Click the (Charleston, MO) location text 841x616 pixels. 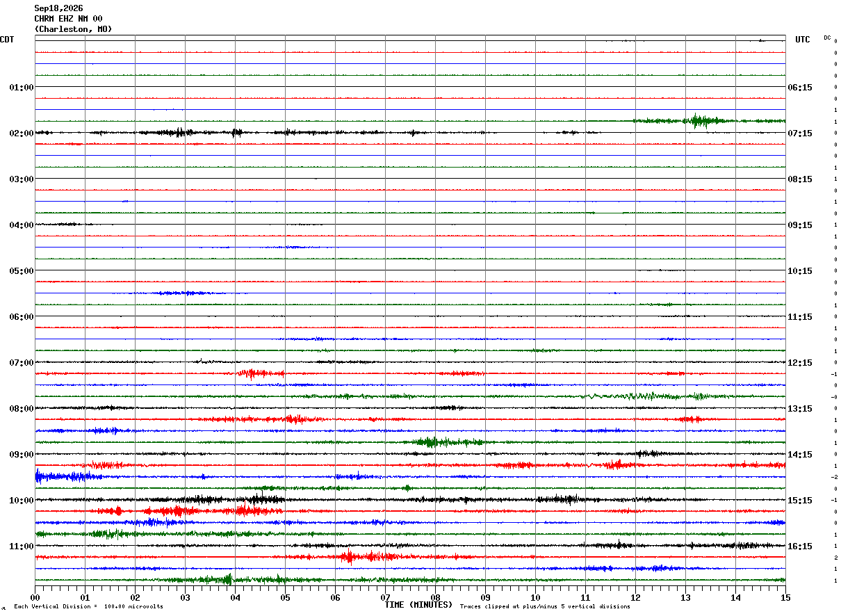tap(73, 29)
